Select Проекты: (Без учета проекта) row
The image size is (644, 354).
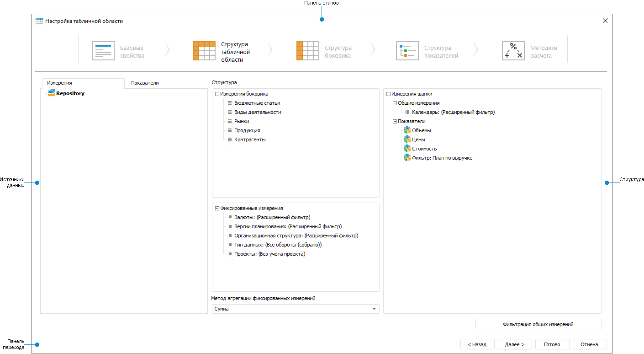270,254
